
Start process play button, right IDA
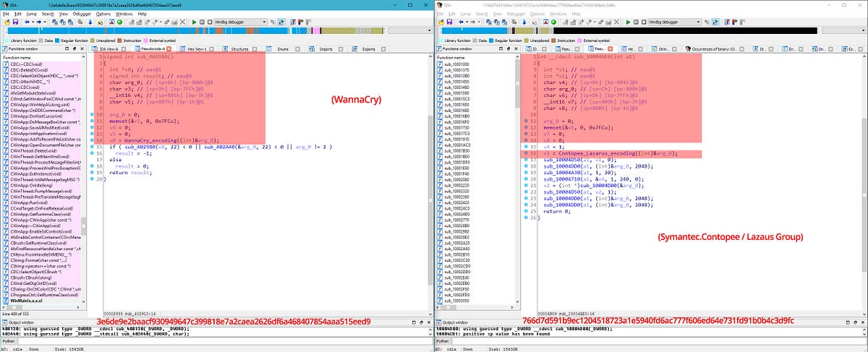tap(628, 22)
